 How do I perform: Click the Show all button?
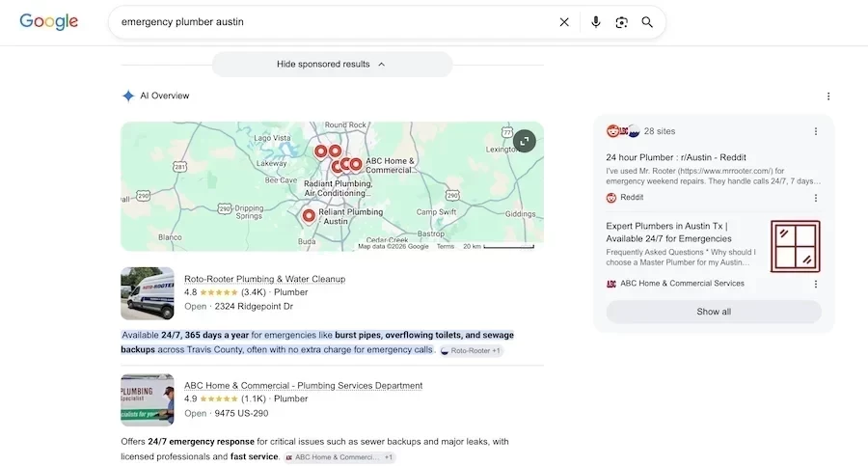(714, 312)
